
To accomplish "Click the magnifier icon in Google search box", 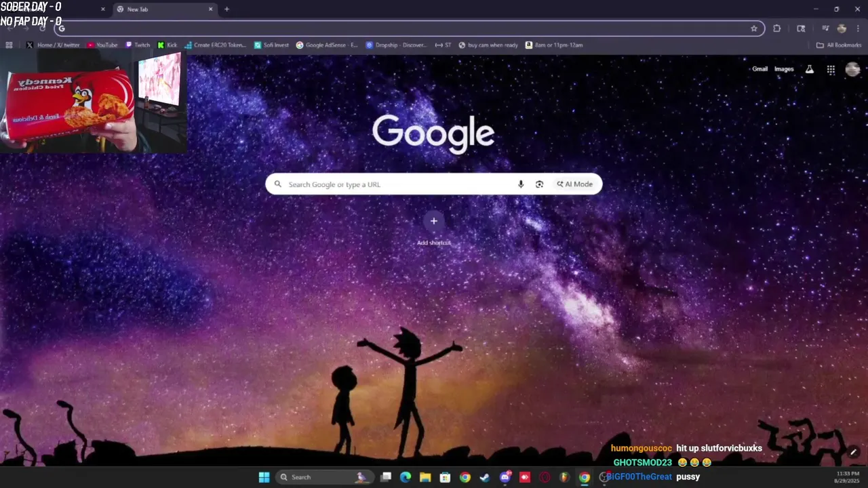I will (277, 184).
